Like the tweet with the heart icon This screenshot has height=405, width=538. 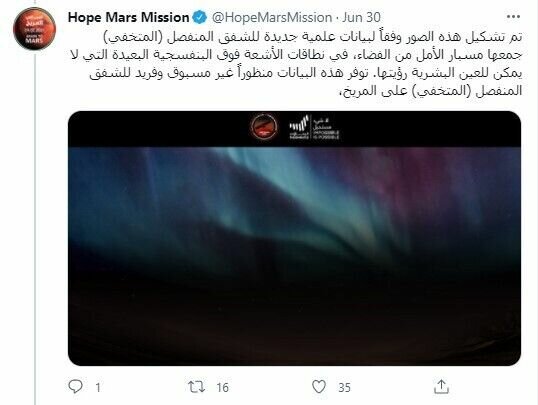coord(319,387)
